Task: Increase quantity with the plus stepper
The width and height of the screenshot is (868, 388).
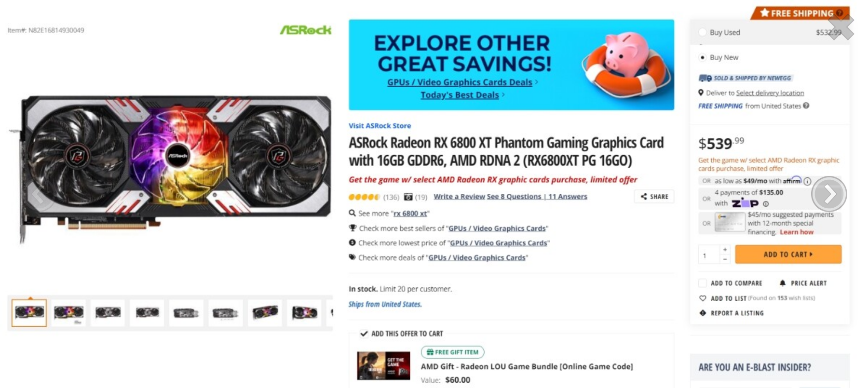Action: click(x=725, y=250)
